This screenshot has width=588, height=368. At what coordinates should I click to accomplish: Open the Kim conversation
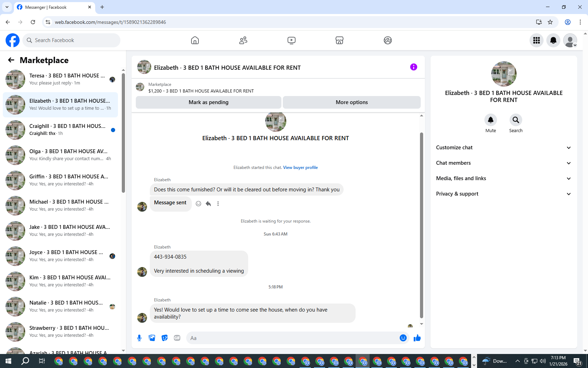pos(60,281)
